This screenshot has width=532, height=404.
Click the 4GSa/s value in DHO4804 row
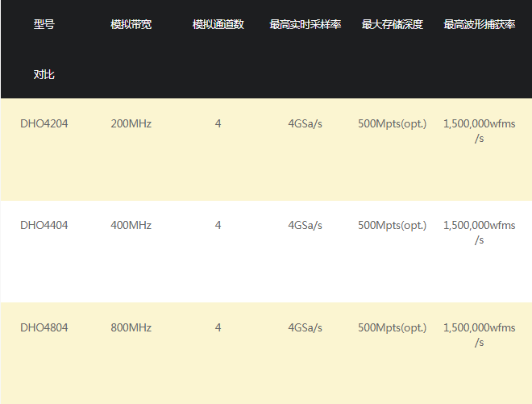[x=305, y=327]
